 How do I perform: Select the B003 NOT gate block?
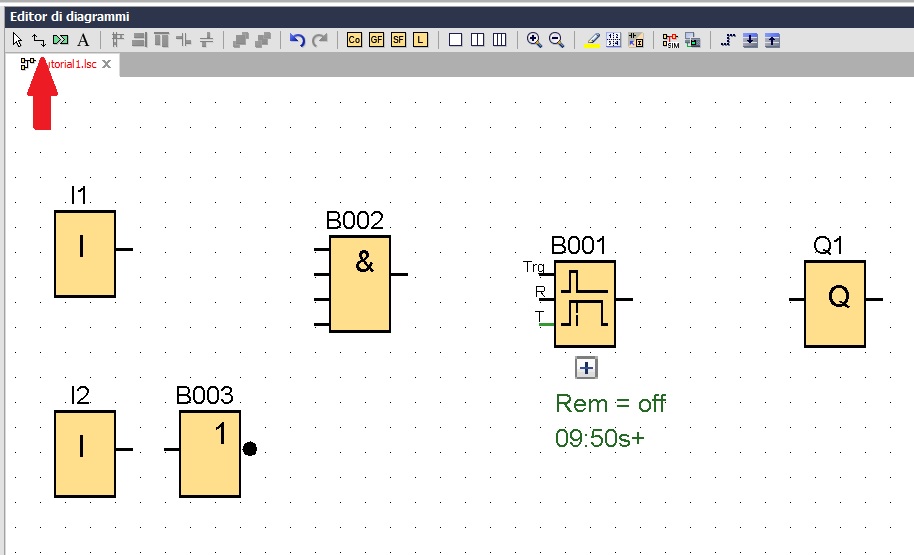[x=210, y=454]
